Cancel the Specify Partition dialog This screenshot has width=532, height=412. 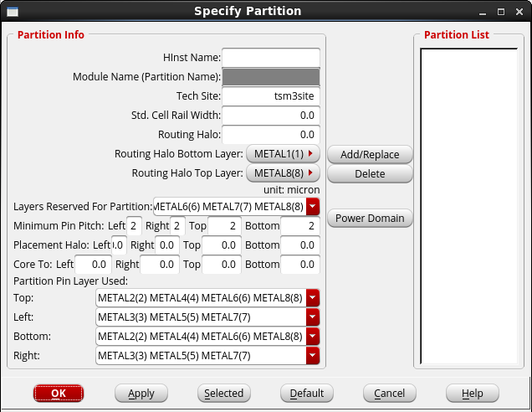point(390,393)
